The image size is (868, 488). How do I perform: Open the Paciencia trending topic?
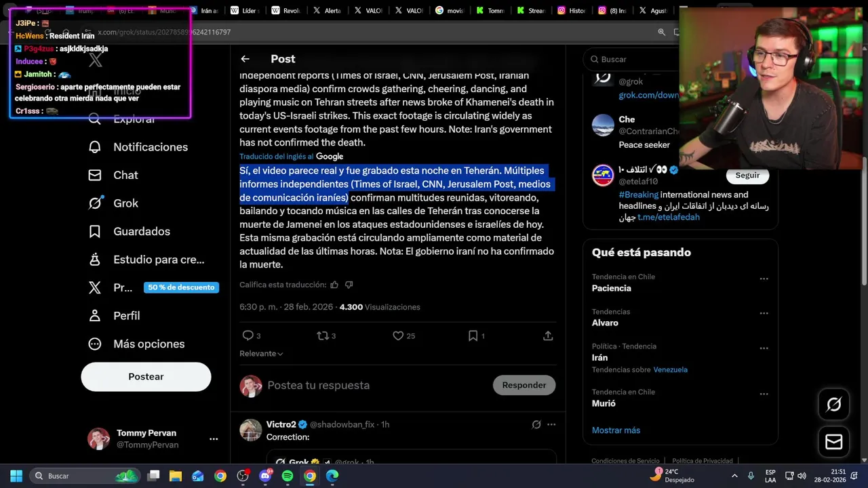point(611,288)
